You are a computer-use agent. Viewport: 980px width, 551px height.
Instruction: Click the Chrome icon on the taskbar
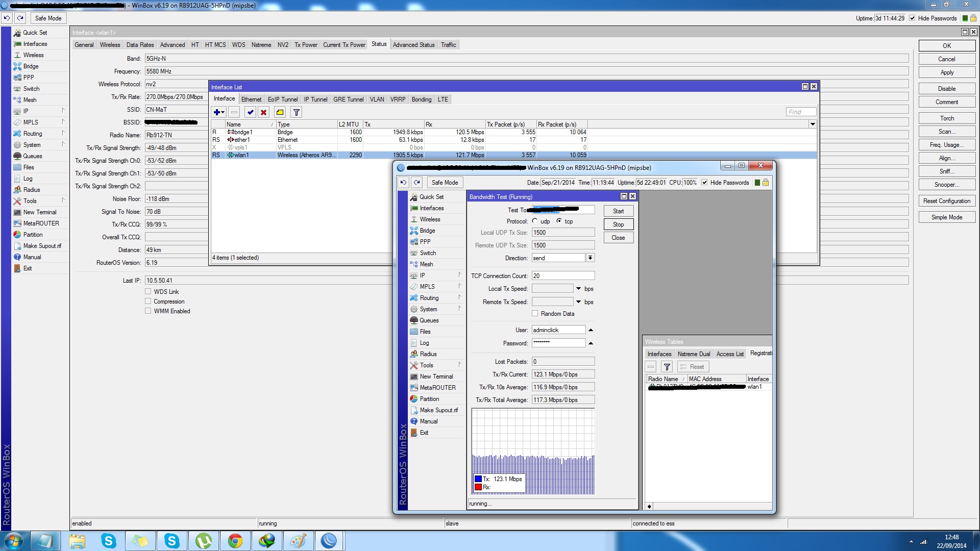pyautogui.click(x=235, y=541)
